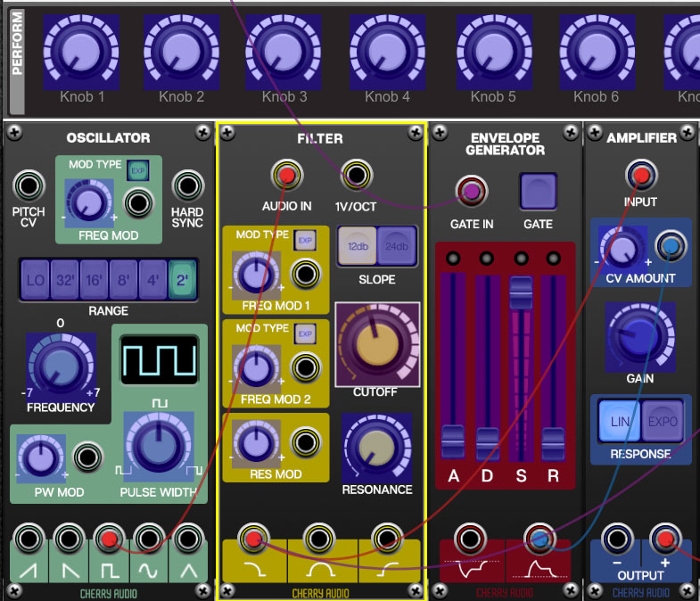Click the Filter highpass output jack

point(387,539)
